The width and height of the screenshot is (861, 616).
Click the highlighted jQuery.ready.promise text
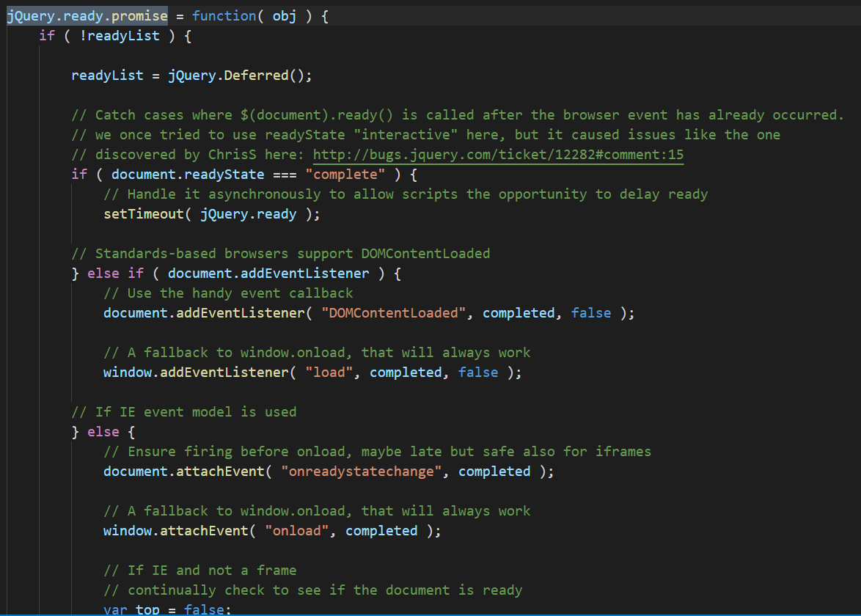[87, 16]
